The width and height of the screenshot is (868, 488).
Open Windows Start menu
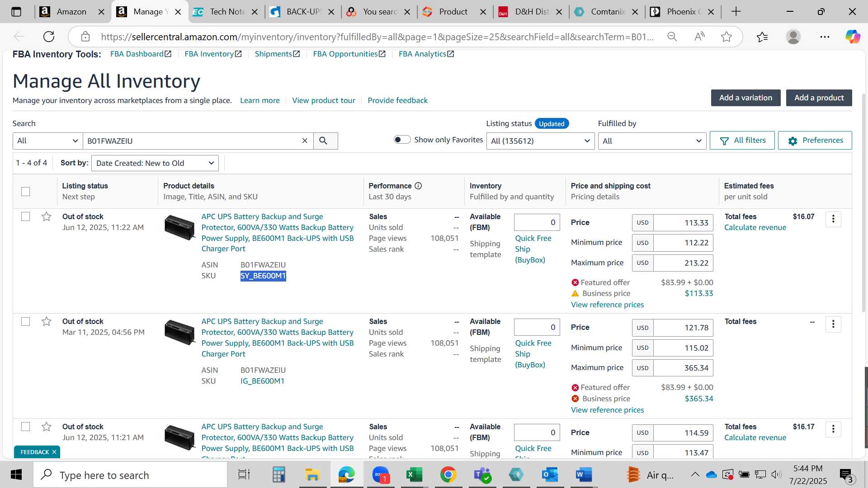[16, 475]
